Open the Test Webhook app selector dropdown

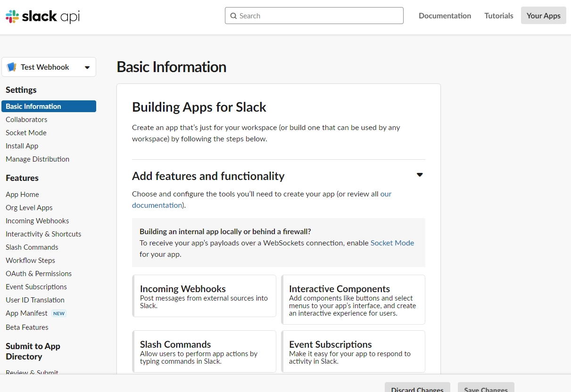(49, 67)
